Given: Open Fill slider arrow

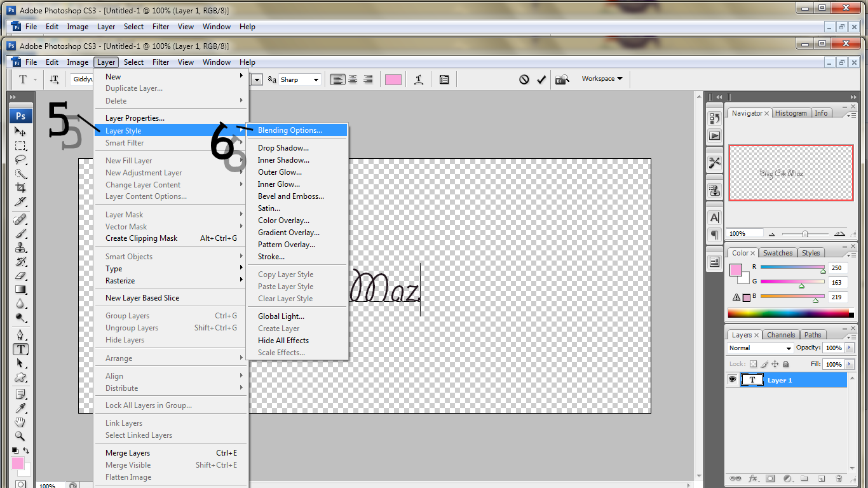Looking at the screenshot, I should (848, 364).
